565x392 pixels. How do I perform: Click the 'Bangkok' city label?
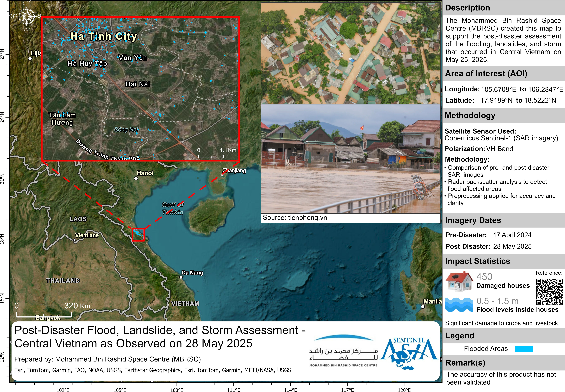click(48, 318)
